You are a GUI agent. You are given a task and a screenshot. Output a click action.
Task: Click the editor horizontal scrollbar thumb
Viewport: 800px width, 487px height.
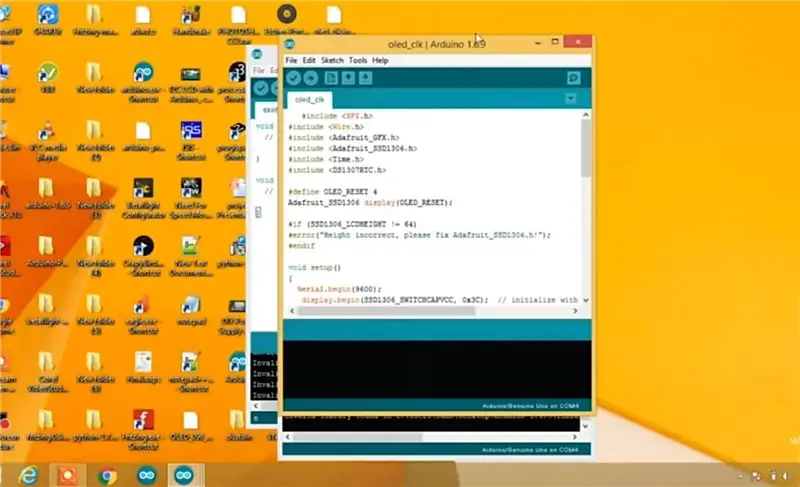tap(387, 311)
